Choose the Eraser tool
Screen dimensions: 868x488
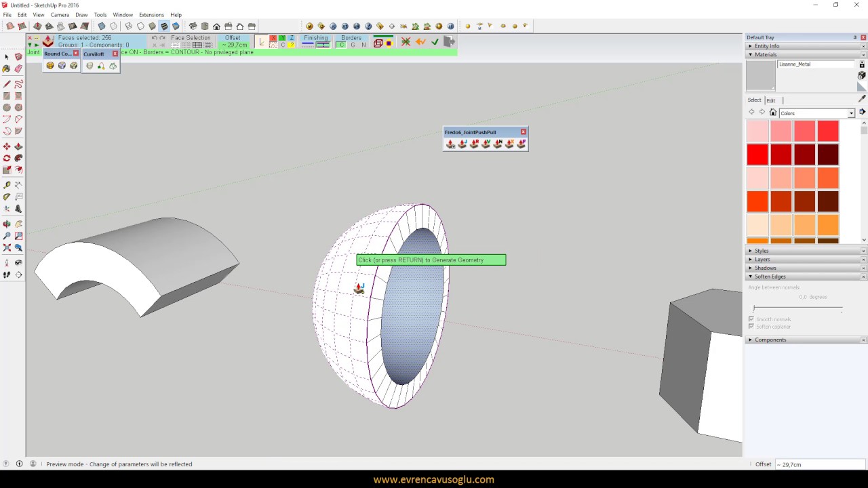click(x=18, y=68)
